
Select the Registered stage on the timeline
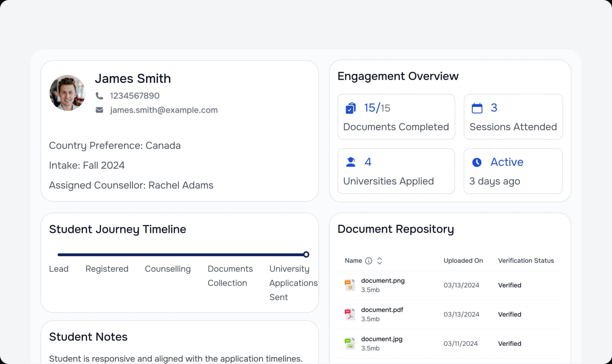107,269
